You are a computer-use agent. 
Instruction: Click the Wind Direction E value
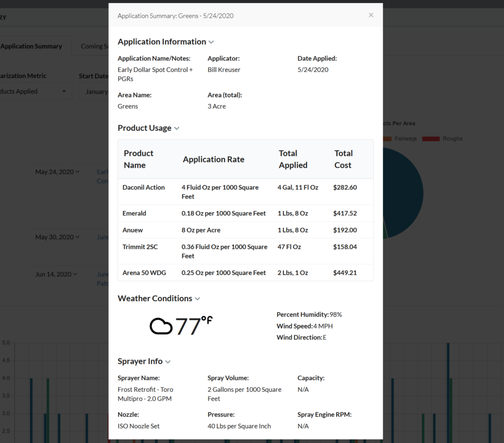coord(325,337)
